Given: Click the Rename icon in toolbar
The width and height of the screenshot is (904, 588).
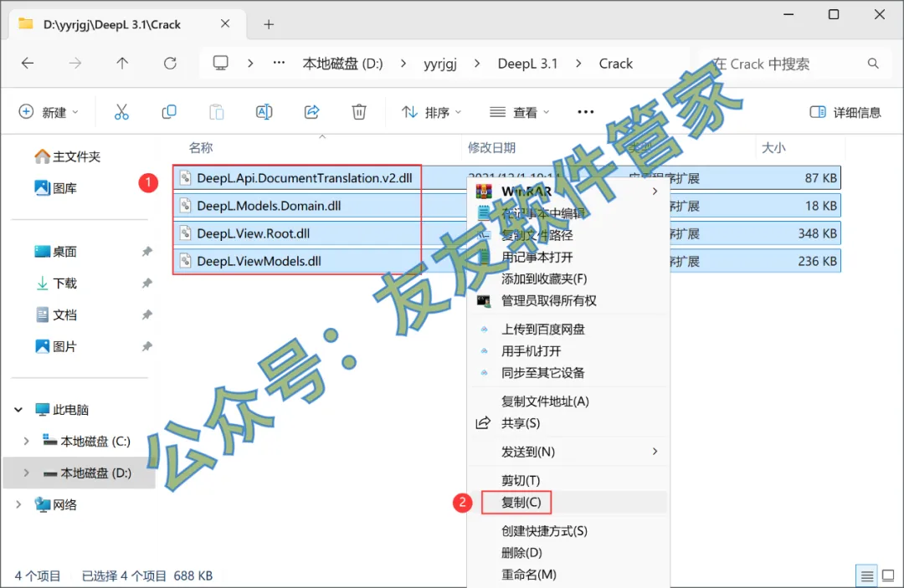Looking at the screenshot, I should click(264, 112).
